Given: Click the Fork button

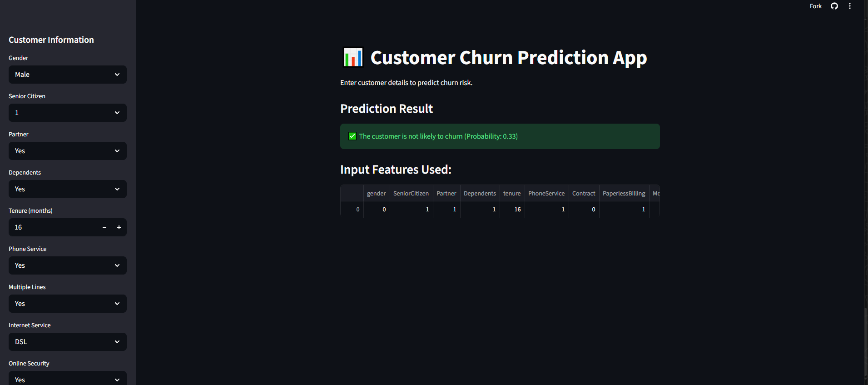Looking at the screenshot, I should (x=816, y=6).
